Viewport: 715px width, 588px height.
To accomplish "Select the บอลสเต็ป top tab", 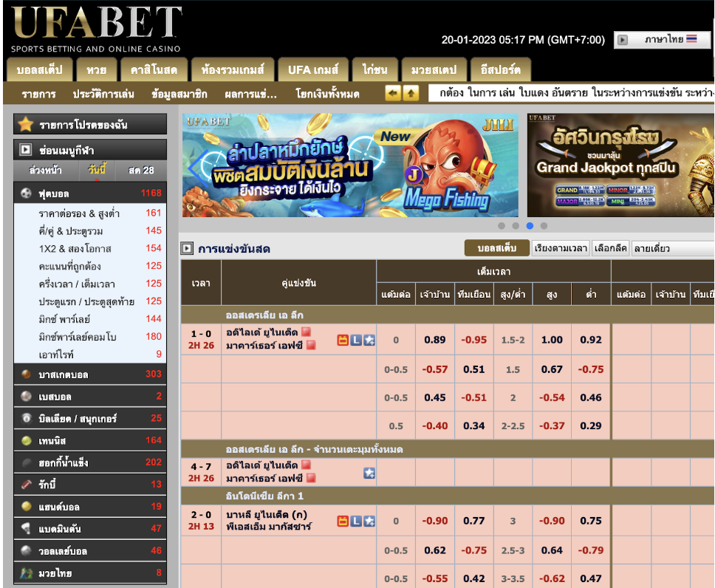I will point(40,69).
